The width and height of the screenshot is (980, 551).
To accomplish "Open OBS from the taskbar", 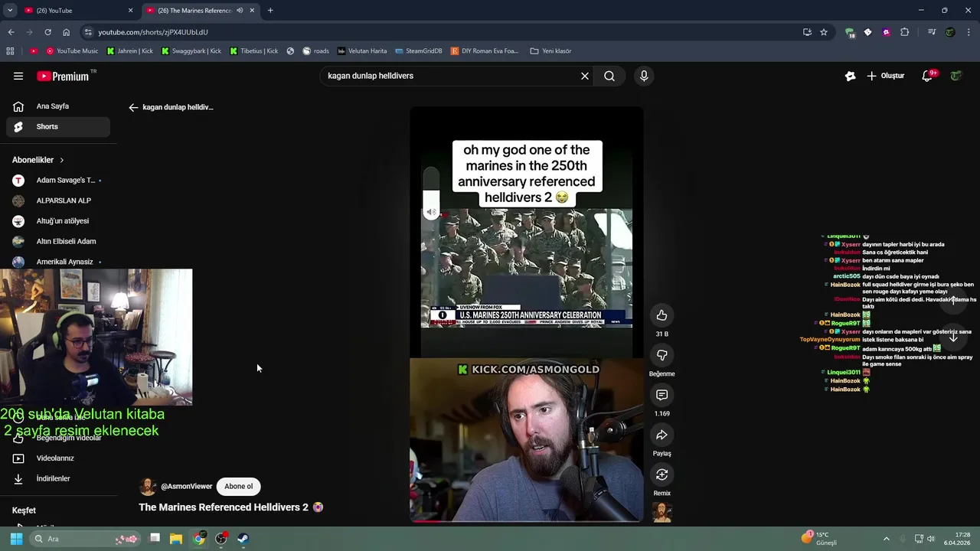I will pyautogui.click(x=220, y=539).
